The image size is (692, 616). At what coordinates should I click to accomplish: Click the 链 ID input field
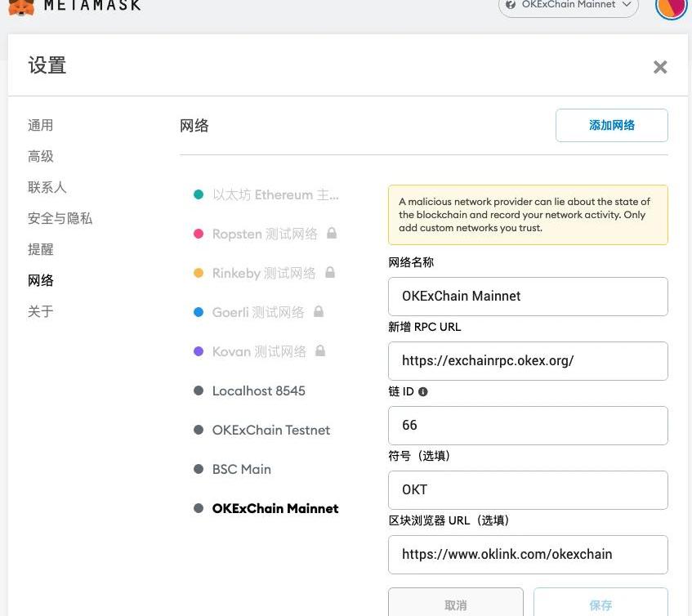528,426
